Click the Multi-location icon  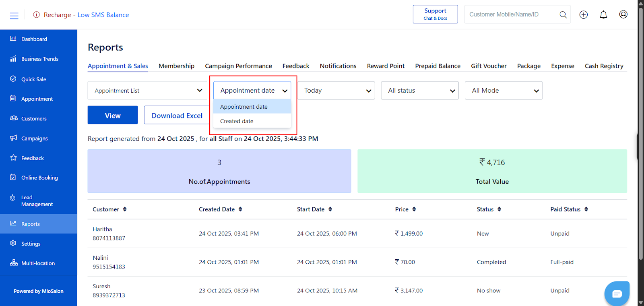pyautogui.click(x=14, y=263)
